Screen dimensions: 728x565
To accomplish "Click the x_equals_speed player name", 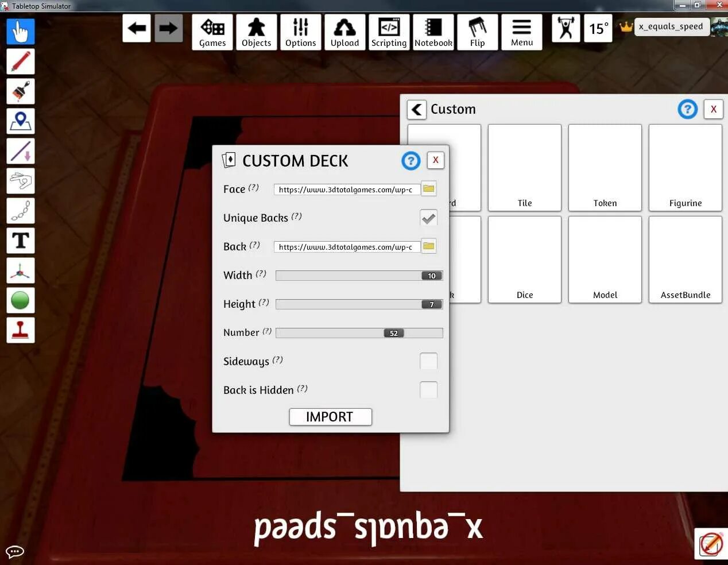I will tap(671, 26).
